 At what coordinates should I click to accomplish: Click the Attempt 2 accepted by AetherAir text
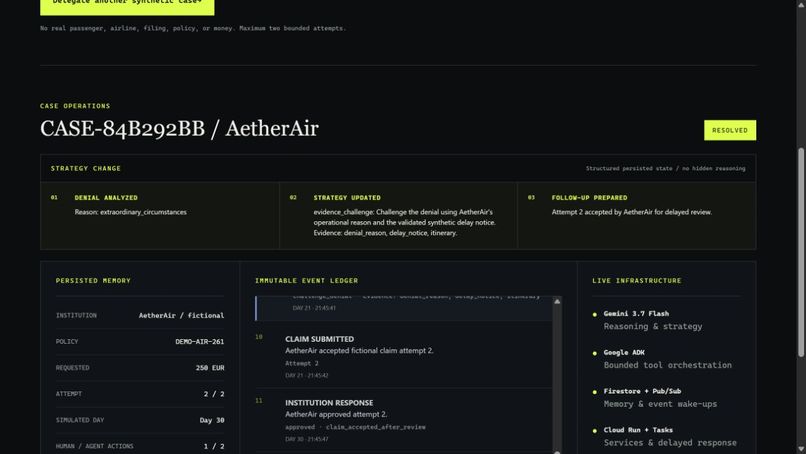[x=632, y=212]
